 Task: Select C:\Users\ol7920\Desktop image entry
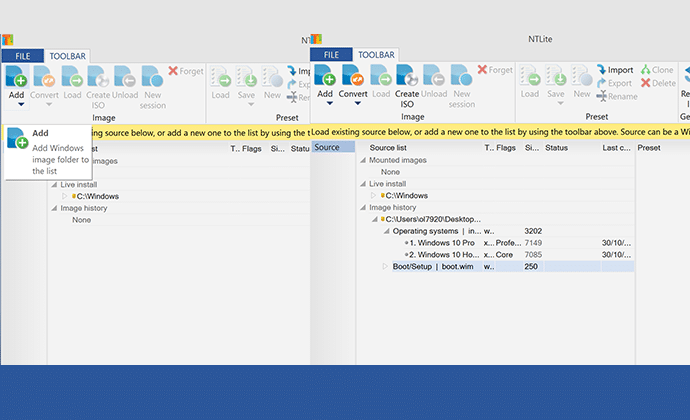[x=433, y=219]
